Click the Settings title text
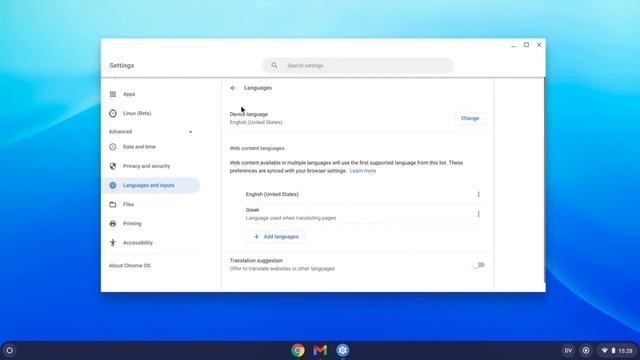 pos(122,66)
